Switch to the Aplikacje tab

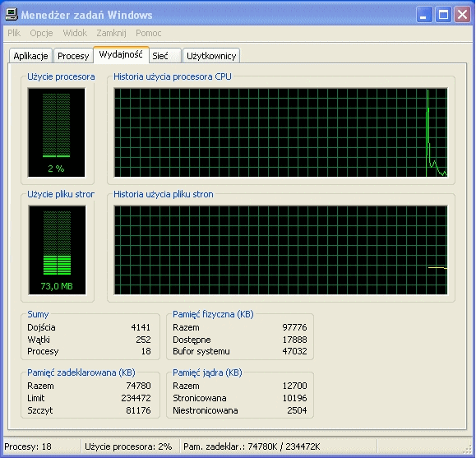30,56
